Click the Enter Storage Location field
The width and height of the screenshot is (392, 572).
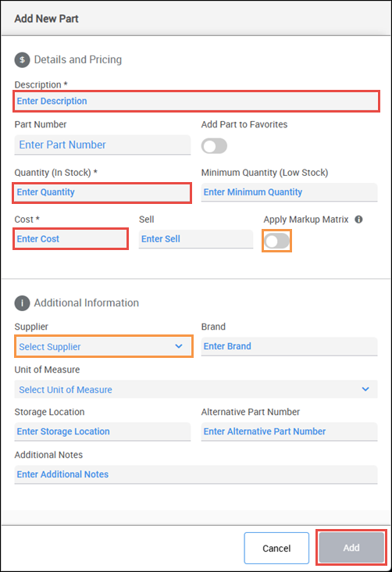pyautogui.click(x=102, y=431)
